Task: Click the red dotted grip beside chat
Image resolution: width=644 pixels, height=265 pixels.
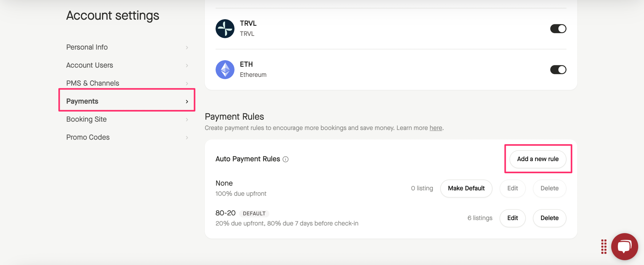Action: click(604, 246)
